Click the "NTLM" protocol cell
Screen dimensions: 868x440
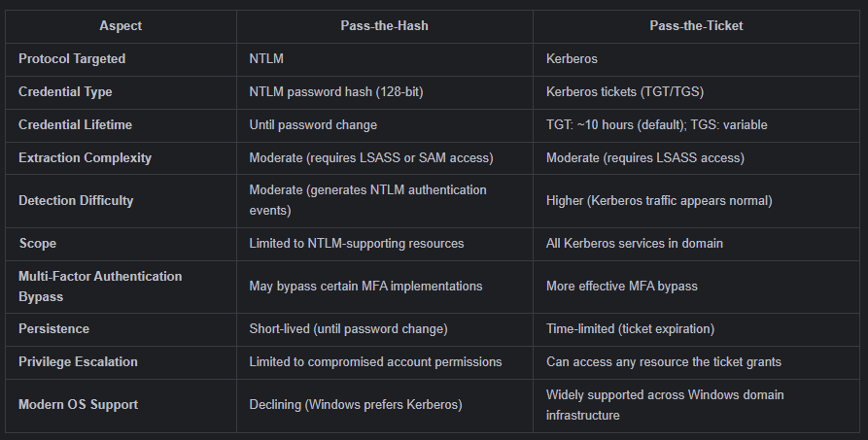[268, 59]
